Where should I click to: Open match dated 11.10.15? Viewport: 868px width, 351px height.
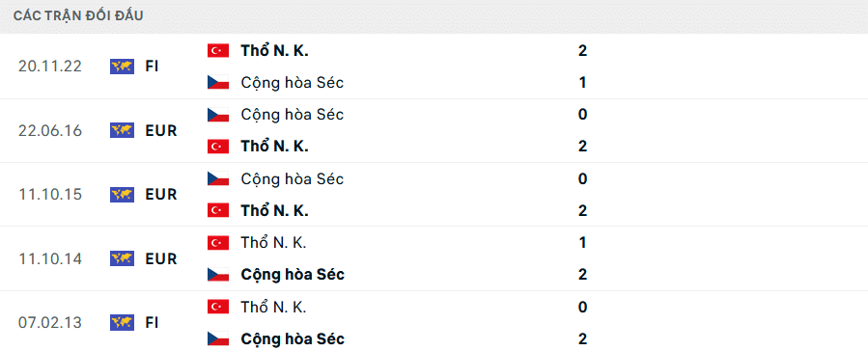(434, 195)
